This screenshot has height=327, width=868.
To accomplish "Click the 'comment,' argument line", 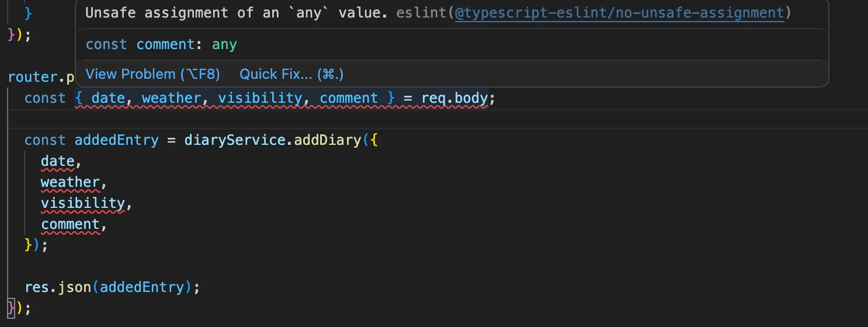I will coord(74,224).
